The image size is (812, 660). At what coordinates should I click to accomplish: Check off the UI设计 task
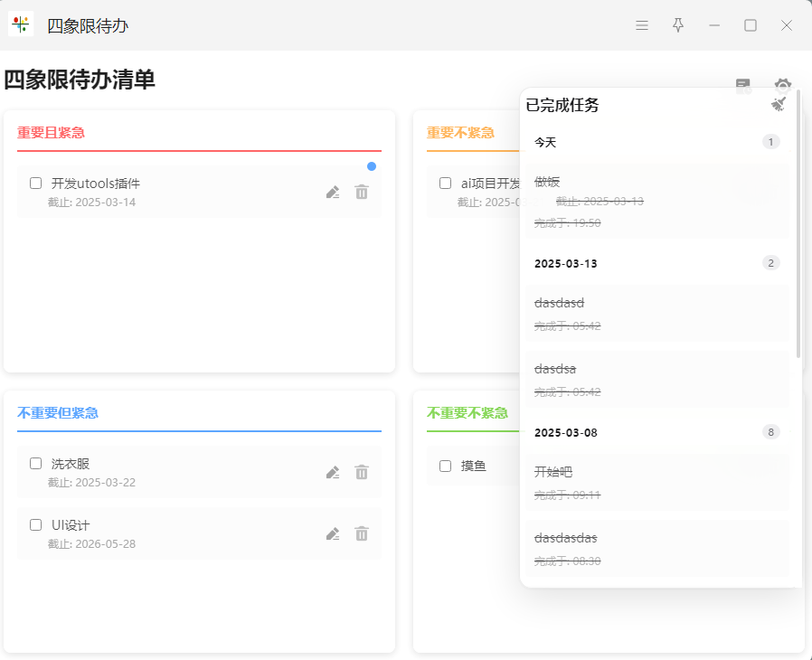[x=36, y=525]
